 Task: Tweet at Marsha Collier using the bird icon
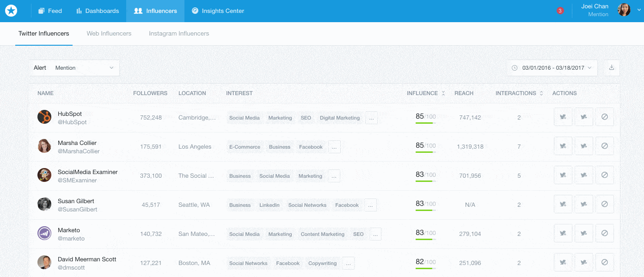[583, 145]
